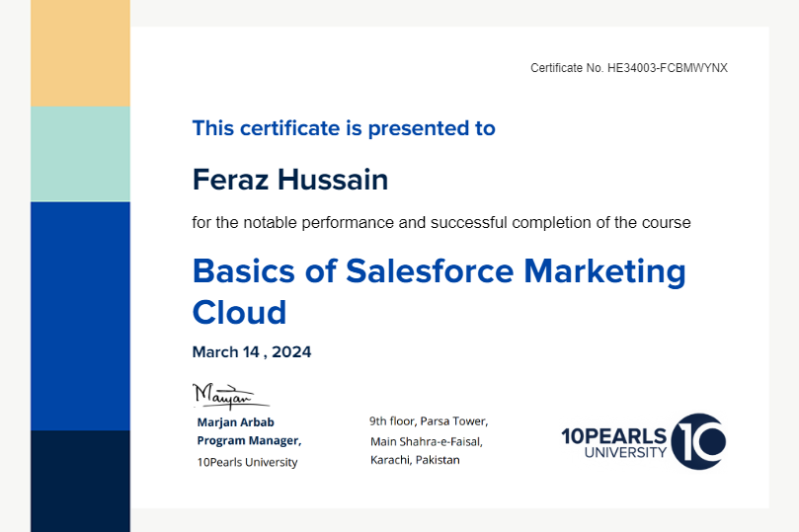Viewport: 799px width, 532px height.
Task: Click the UNIVERSITY word in the logo
Action: 625,452
